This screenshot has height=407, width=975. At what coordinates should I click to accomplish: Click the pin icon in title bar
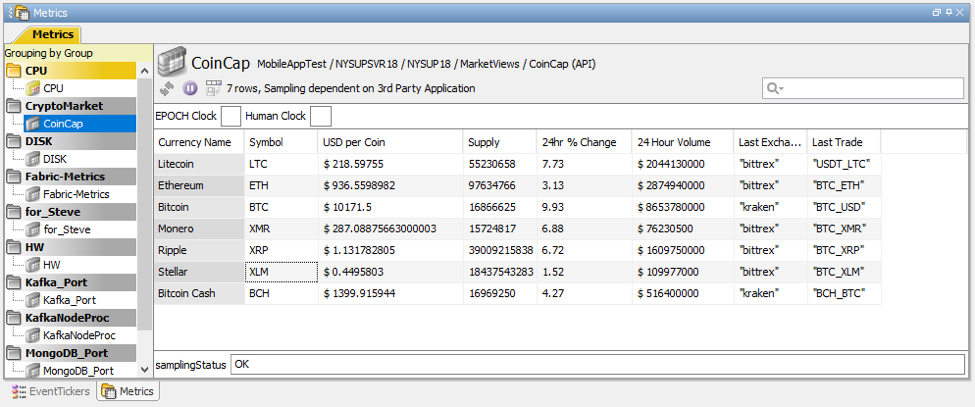point(949,12)
